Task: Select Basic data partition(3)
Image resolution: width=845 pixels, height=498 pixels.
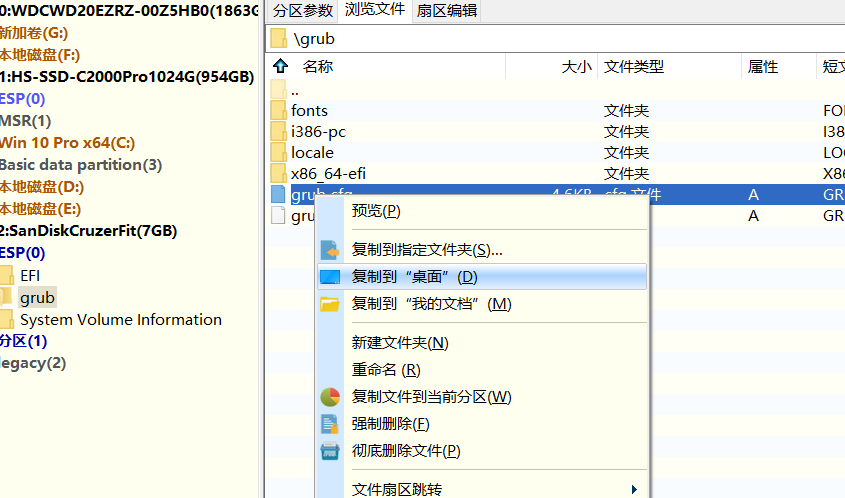Action: (81, 165)
